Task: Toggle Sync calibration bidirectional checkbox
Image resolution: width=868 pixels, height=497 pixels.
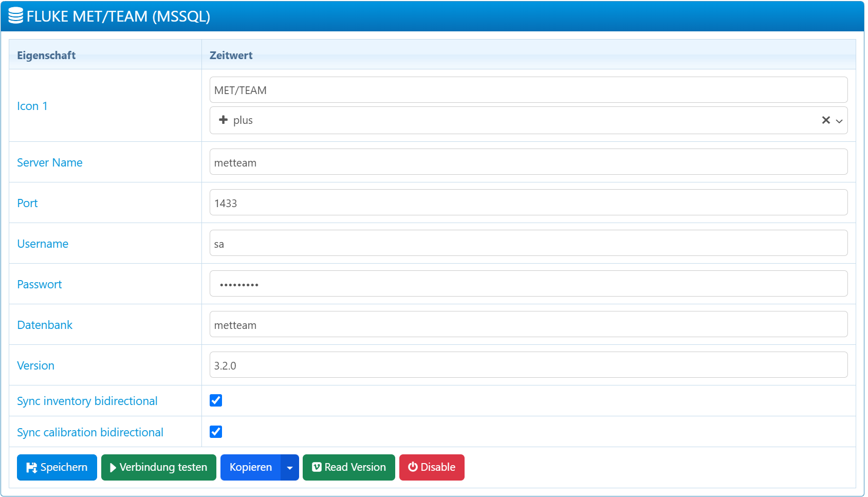Action: tap(216, 432)
